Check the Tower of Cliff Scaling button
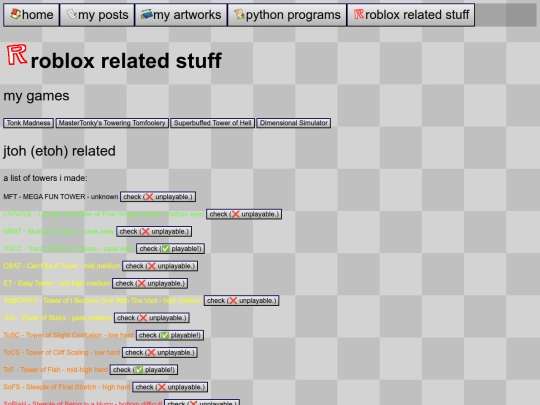Image resolution: width=540 pixels, height=405 pixels. point(159,352)
